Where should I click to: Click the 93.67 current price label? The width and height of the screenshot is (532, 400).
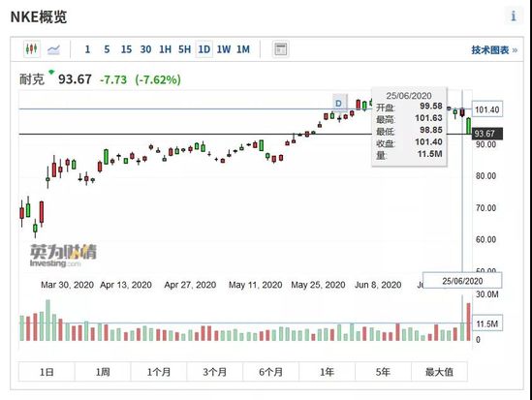[487, 134]
